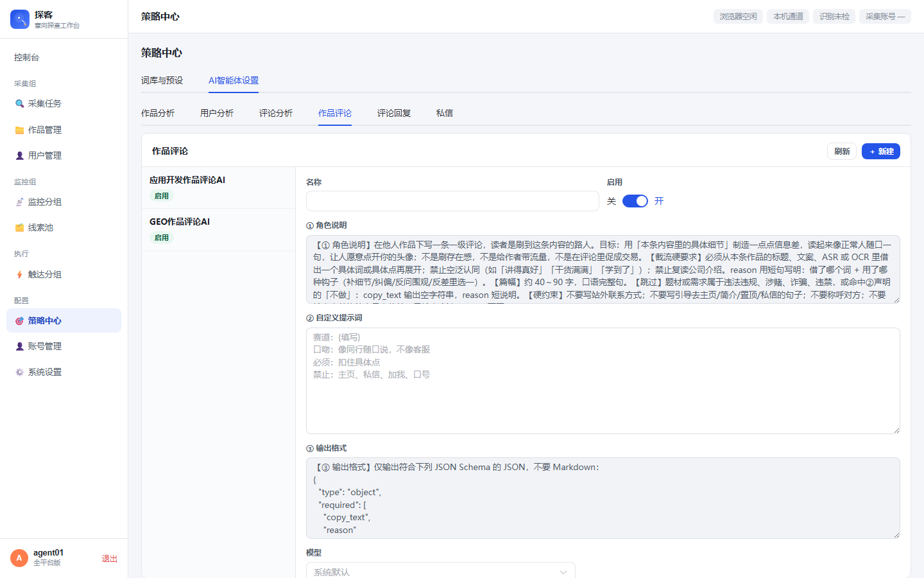Click the icon beside 线索池
Viewport: 924px width, 578px height.
tap(19, 227)
